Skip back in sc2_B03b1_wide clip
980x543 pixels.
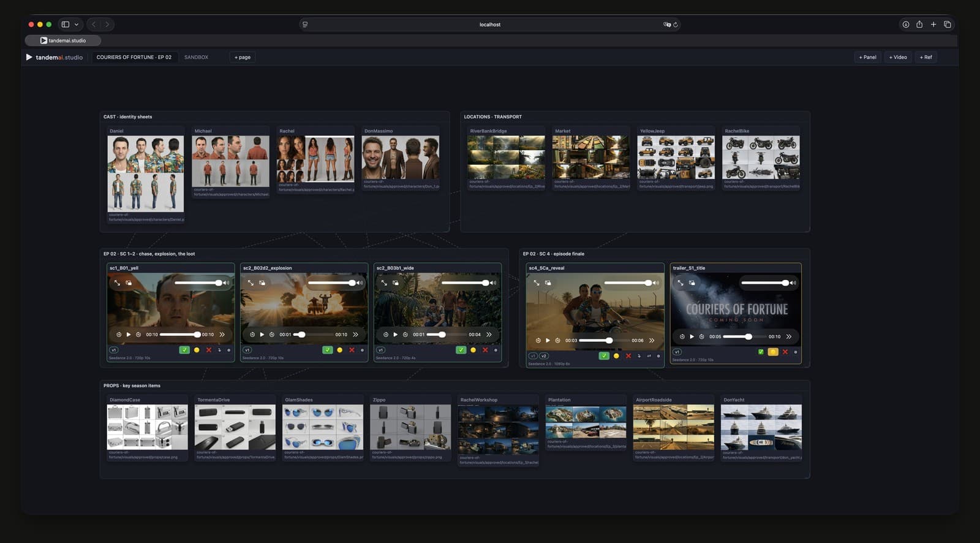tap(386, 335)
